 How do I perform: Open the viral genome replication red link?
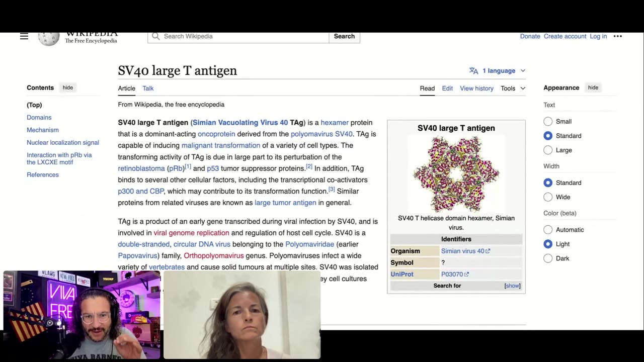(x=191, y=233)
